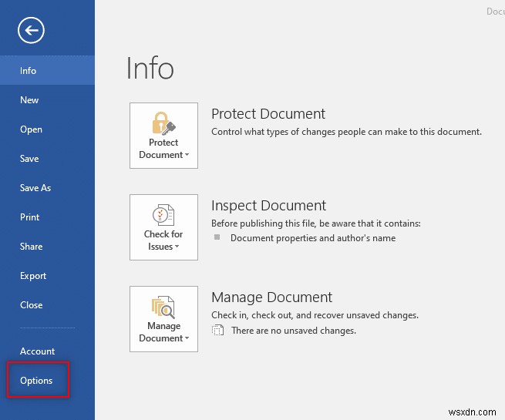Click the Protect Document heading text
Viewport: 505px width, 420px height.
pos(268,114)
